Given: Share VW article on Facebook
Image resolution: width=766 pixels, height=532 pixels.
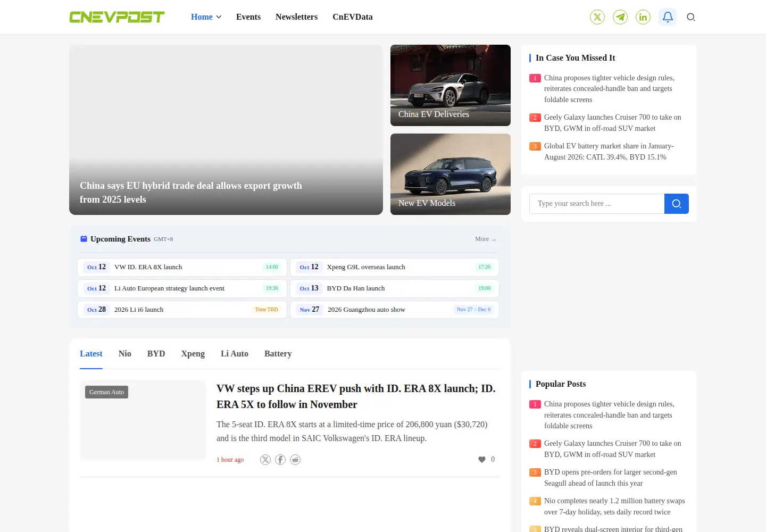Looking at the screenshot, I should [x=280, y=460].
